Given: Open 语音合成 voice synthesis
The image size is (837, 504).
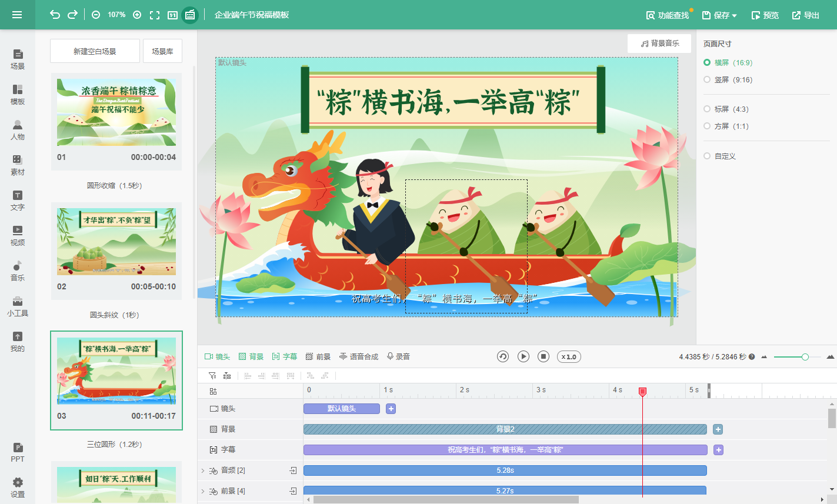Looking at the screenshot, I should [359, 356].
